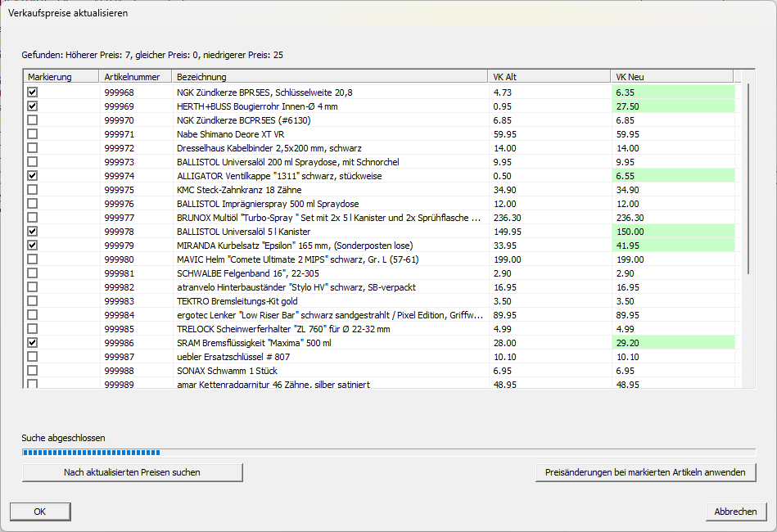Click the VK Neu column header

pos(672,77)
